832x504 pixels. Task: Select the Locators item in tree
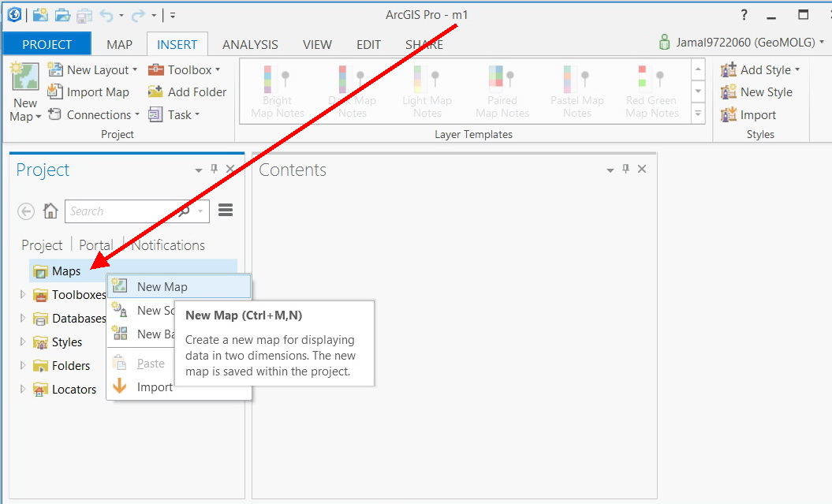tap(65, 390)
